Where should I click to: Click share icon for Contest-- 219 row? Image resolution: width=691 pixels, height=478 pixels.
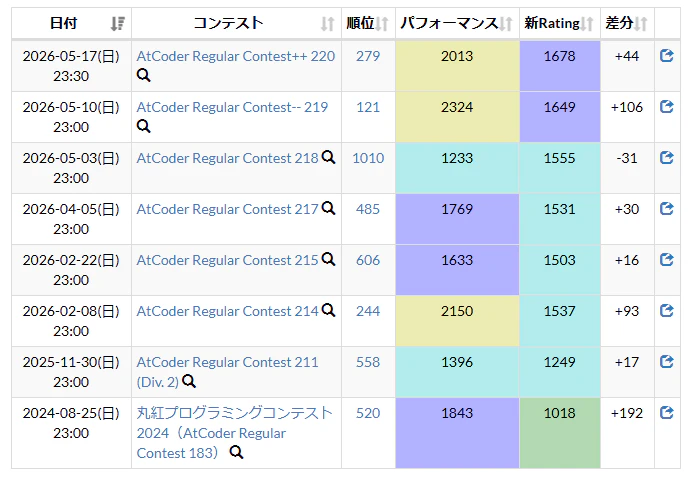[666, 107]
